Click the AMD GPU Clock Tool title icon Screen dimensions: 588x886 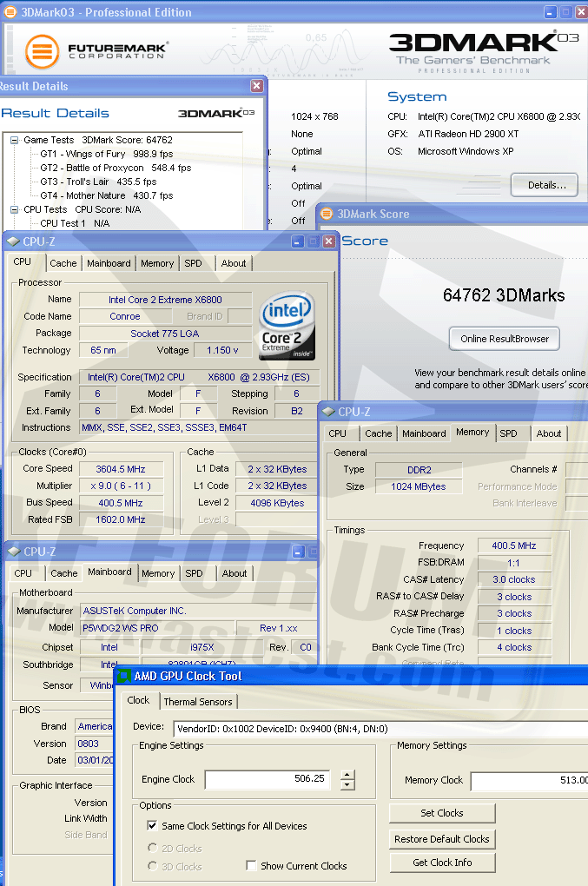tap(123, 676)
